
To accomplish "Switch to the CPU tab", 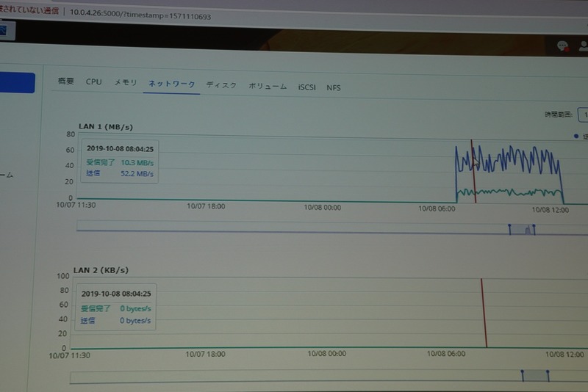I will (x=94, y=81).
